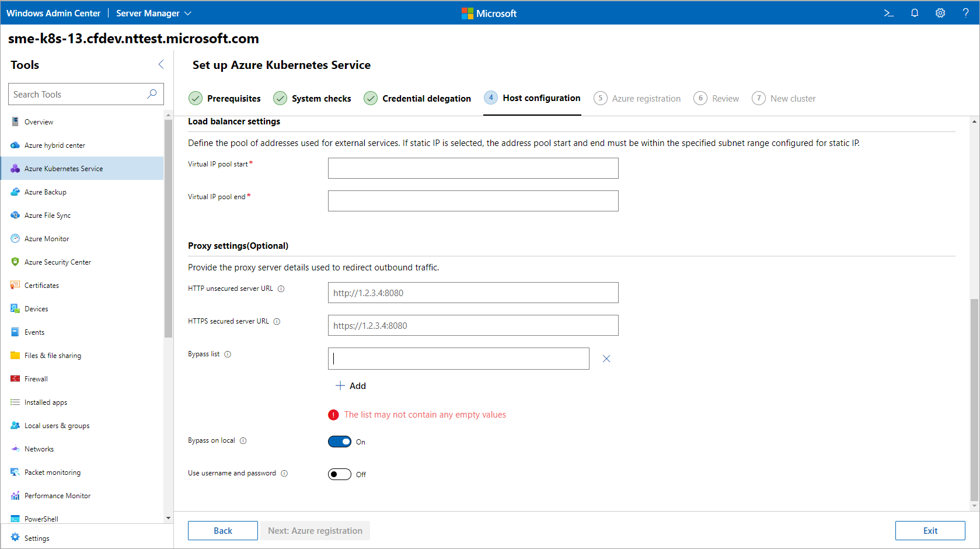Screen dimensions: 980x549
Task: Open the notifications bell
Action: click(x=914, y=13)
